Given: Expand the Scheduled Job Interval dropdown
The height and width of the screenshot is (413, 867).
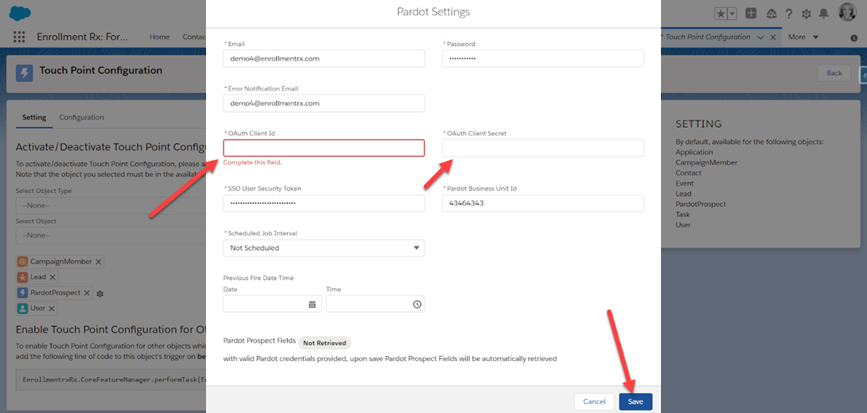Looking at the screenshot, I should [x=324, y=248].
